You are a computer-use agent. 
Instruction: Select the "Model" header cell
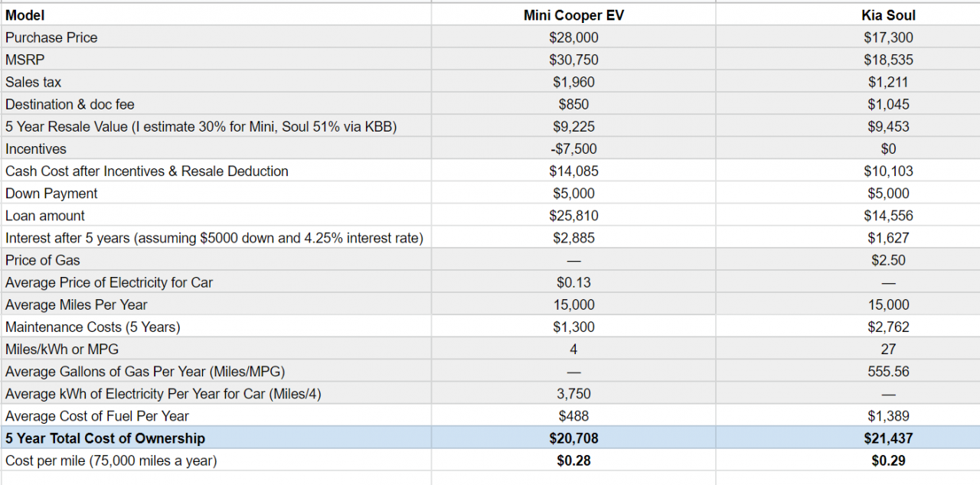point(24,15)
